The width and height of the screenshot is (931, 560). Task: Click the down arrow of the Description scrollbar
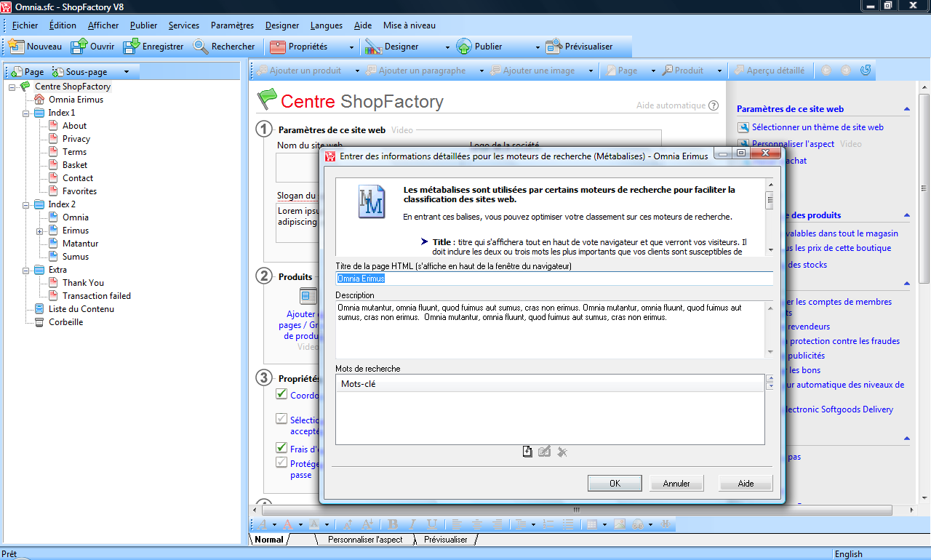click(770, 352)
